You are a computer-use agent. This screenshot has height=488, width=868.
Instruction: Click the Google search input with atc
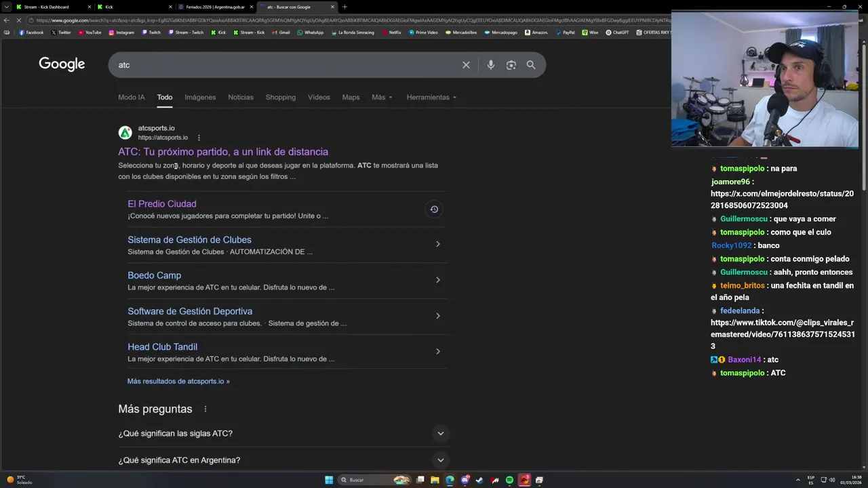(285, 65)
